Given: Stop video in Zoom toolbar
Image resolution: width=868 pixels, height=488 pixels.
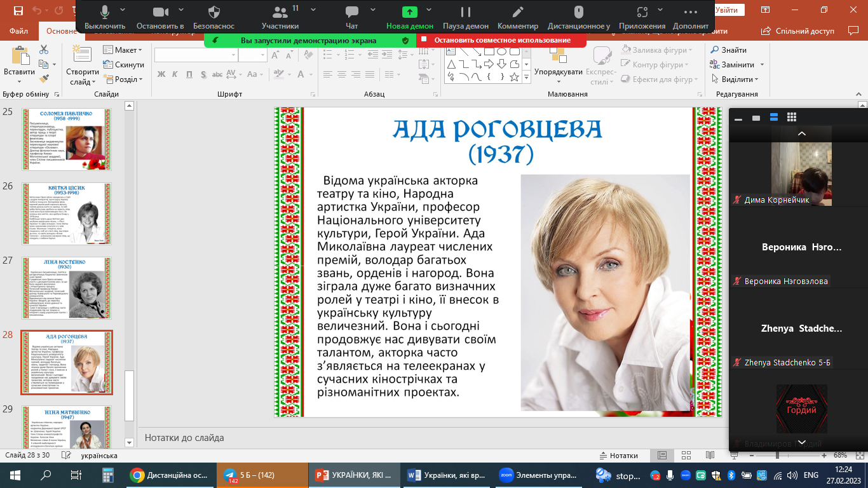Looking at the screenshot, I should pos(160,17).
